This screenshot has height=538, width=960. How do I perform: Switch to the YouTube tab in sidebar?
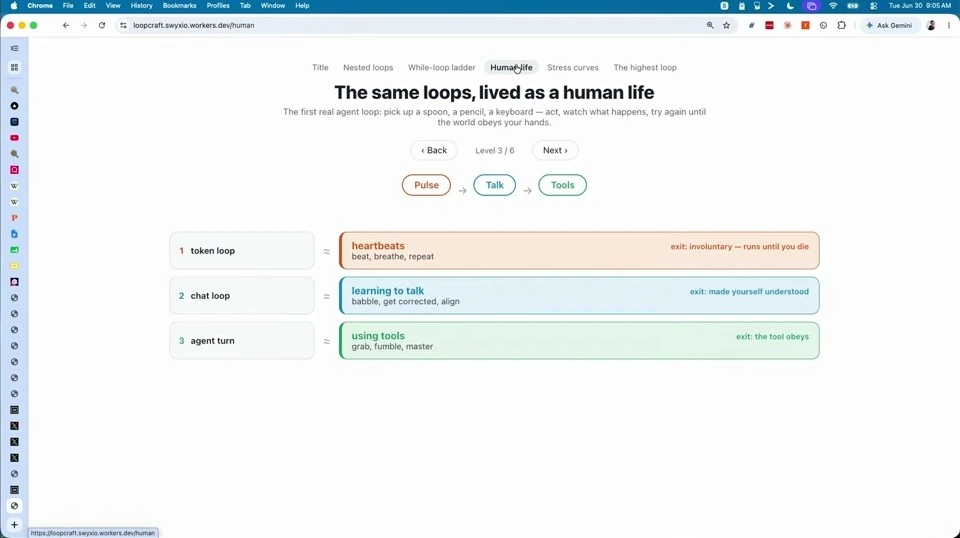[14, 138]
